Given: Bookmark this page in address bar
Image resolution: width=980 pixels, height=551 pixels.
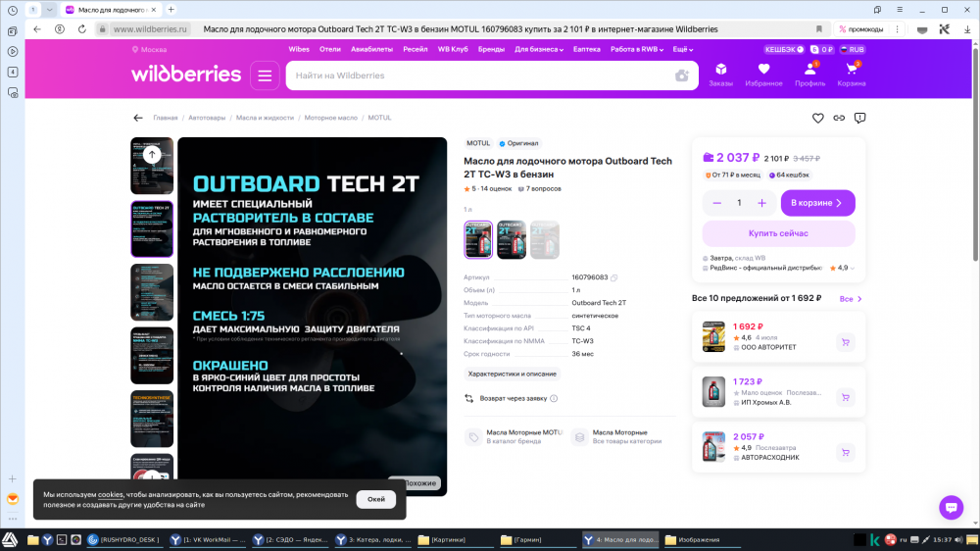Looking at the screenshot, I should 818,29.
